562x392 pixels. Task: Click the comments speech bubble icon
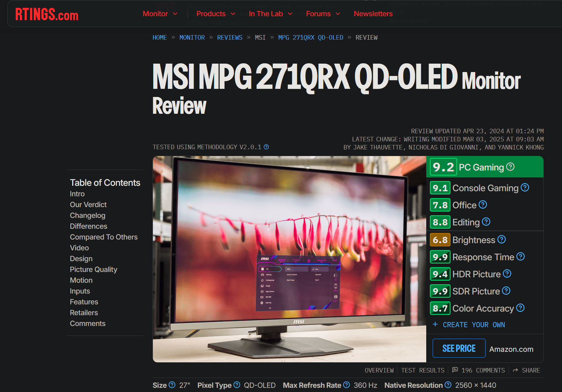click(455, 370)
